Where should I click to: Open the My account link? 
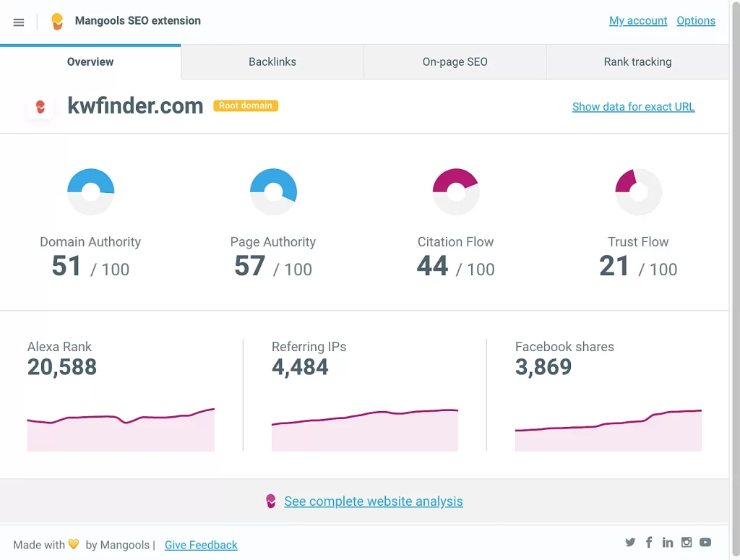(638, 21)
